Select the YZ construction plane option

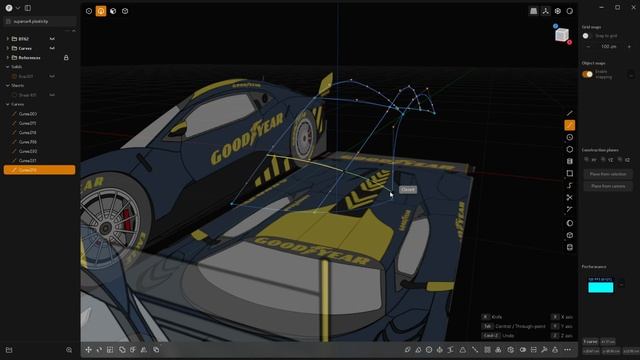(x=607, y=160)
